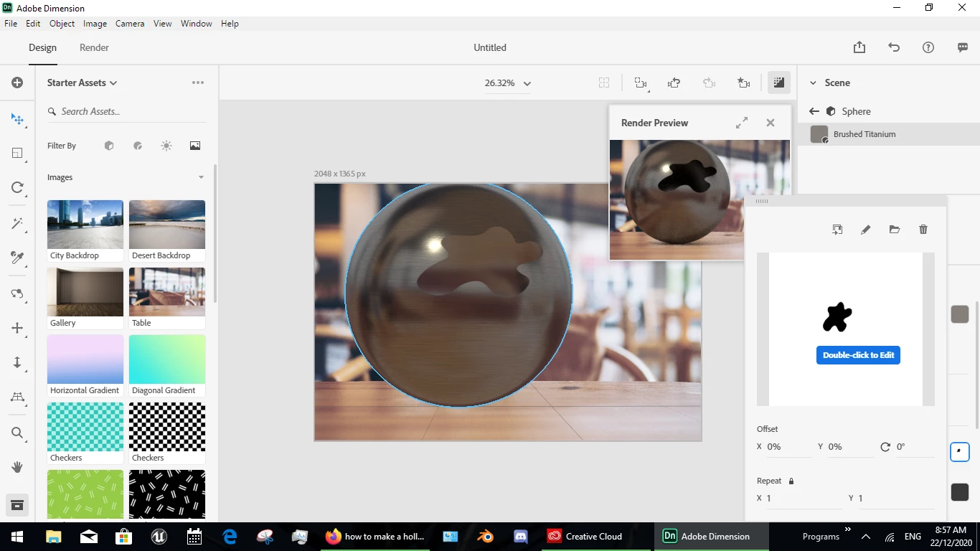The image size is (980, 551).
Task: Collapse the Images section arrow
Action: click(x=201, y=177)
